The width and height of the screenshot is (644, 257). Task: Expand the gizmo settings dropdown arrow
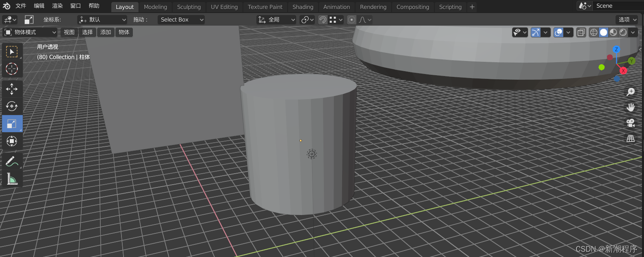click(x=546, y=32)
